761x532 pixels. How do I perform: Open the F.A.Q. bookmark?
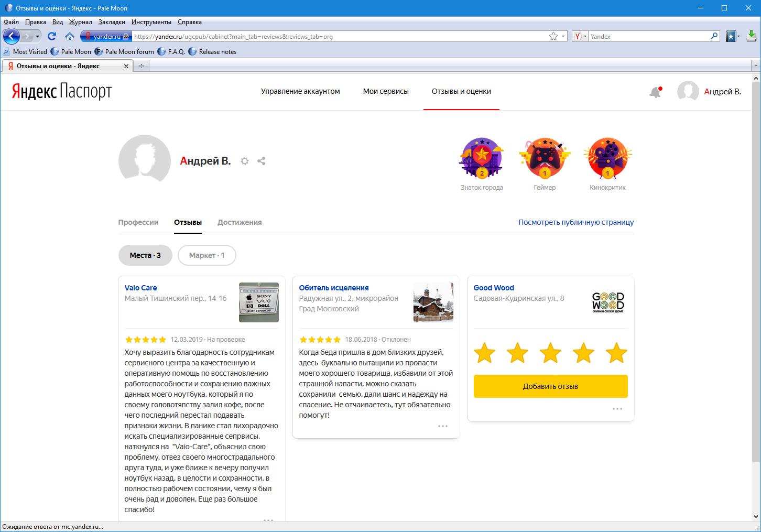tap(171, 52)
